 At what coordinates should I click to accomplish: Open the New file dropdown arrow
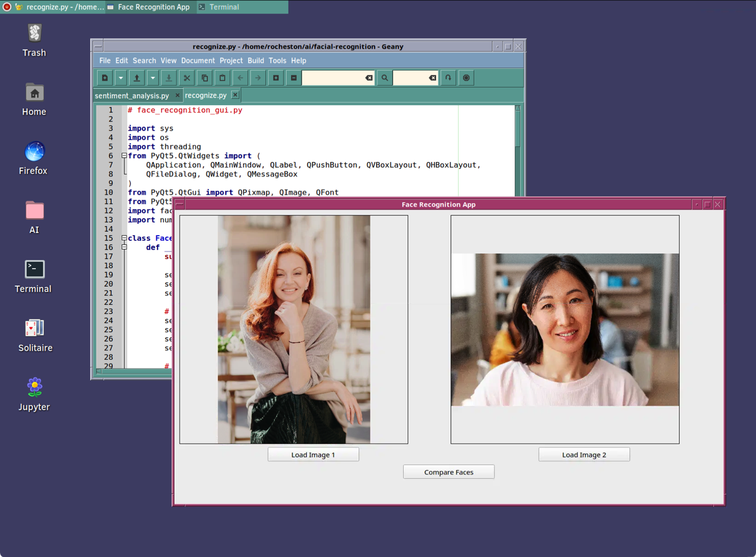click(x=120, y=78)
